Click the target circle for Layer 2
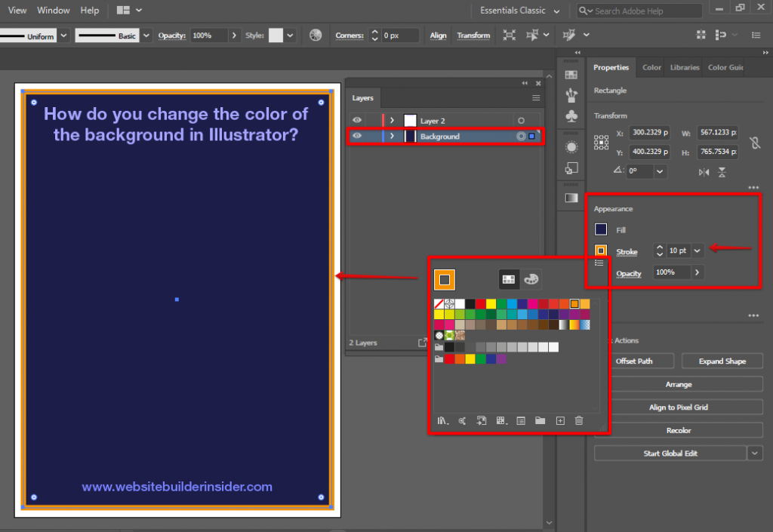 [x=520, y=121]
